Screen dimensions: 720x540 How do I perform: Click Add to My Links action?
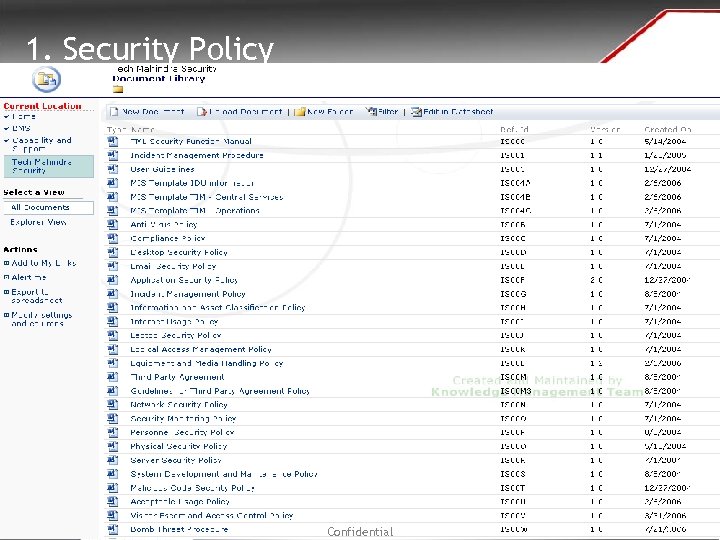[x=44, y=263]
